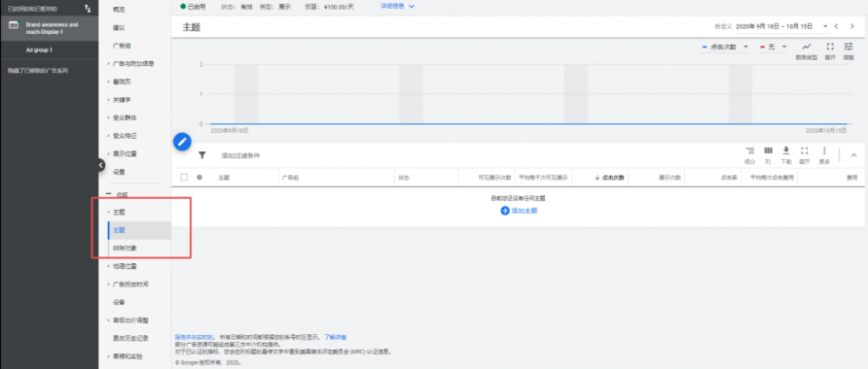Click the 添加过滤条件 filter input field
868x369 pixels.
click(x=240, y=155)
